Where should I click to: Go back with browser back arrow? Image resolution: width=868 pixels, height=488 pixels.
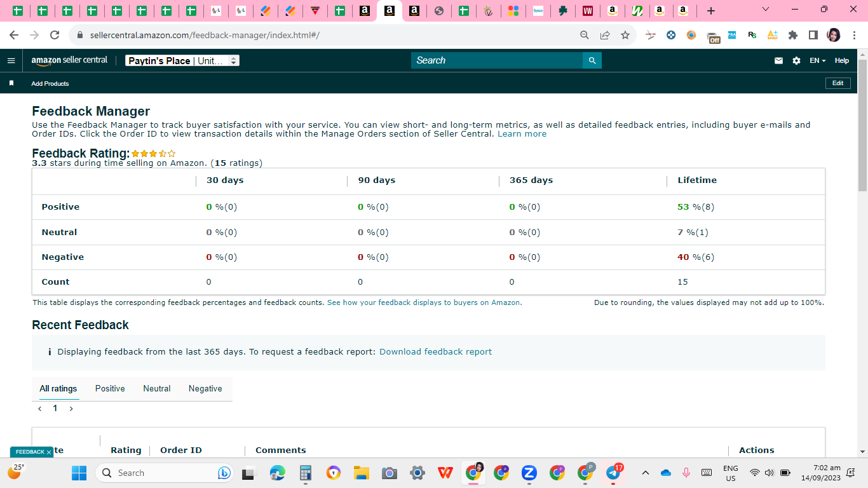tap(14, 35)
